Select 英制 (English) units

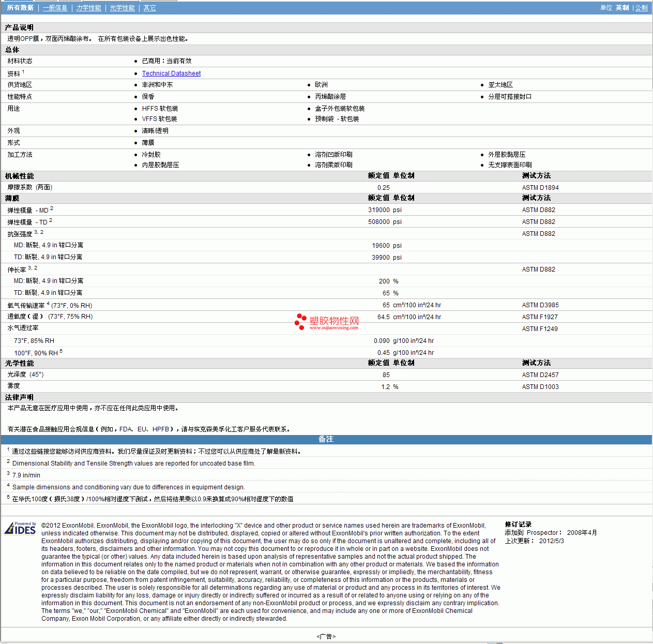pyautogui.click(x=622, y=8)
